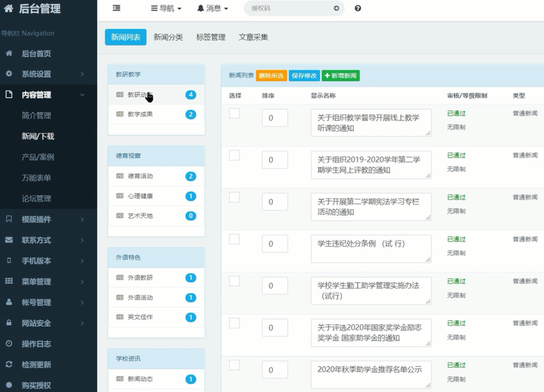Switch to the 文章采集 tab
Screen dimensions: 544x392
[253, 37]
